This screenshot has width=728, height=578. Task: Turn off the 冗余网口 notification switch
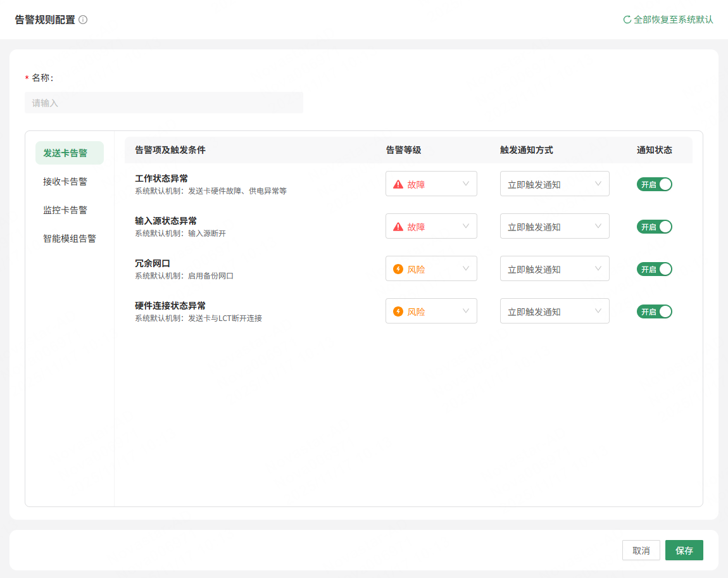point(654,269)
